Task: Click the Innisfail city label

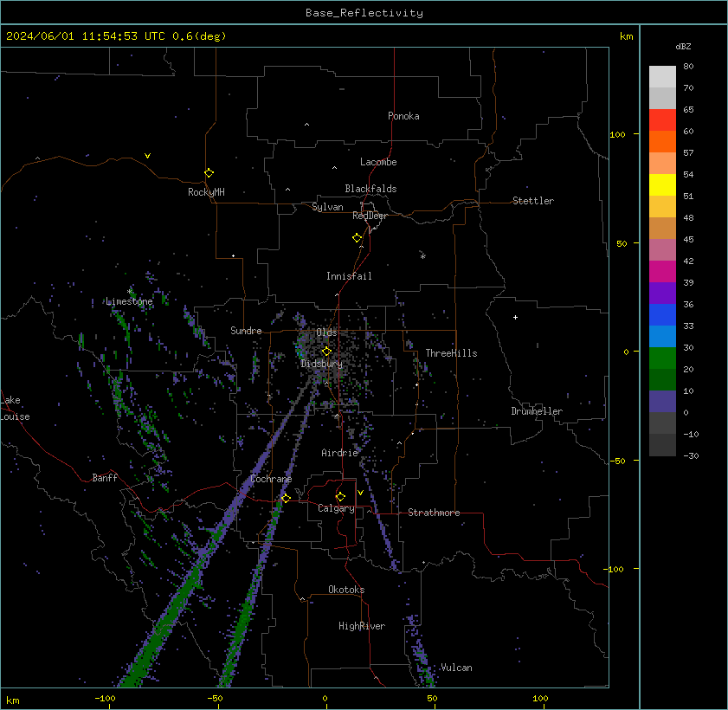Action: [x=349, y=276]
